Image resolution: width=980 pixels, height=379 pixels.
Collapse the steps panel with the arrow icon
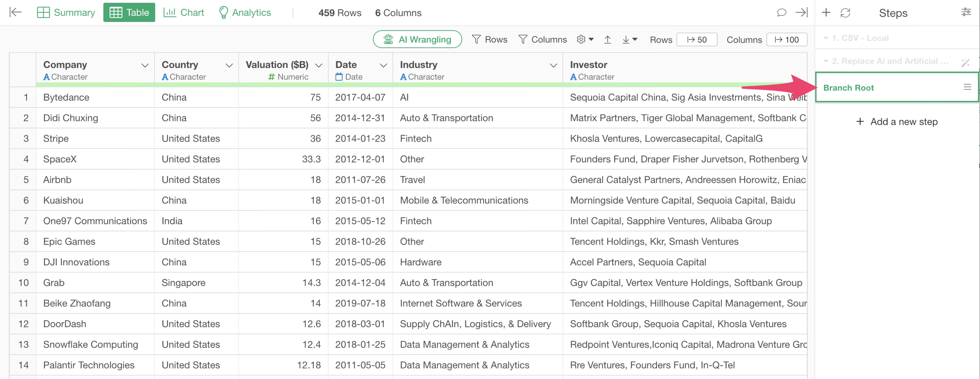click(802, 13)
